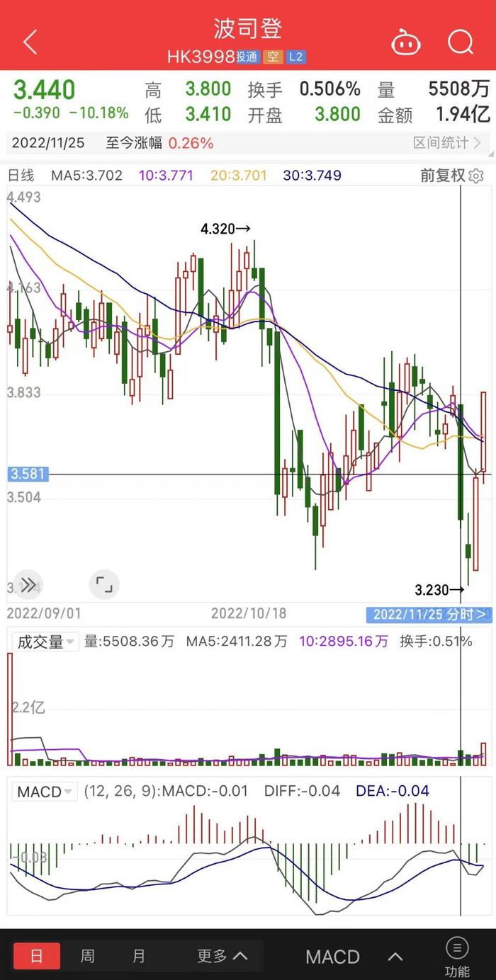The width and height of the screenshot is (496, 980).
Task: Select the 月 monthly tab
Action: point(139,957)
